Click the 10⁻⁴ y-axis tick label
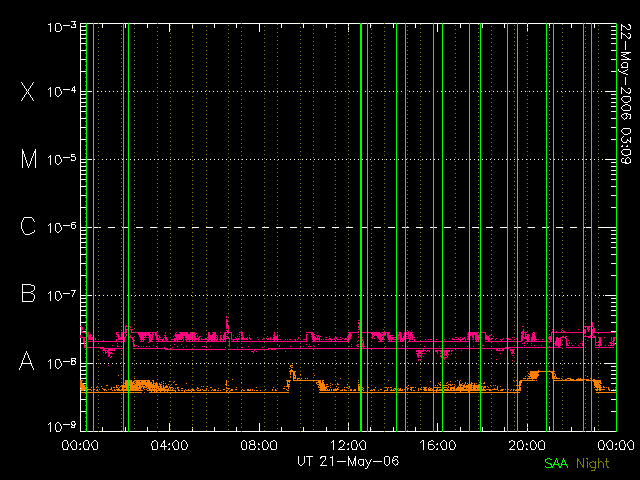The image size is (640, 480). click(x=62, y=91)
